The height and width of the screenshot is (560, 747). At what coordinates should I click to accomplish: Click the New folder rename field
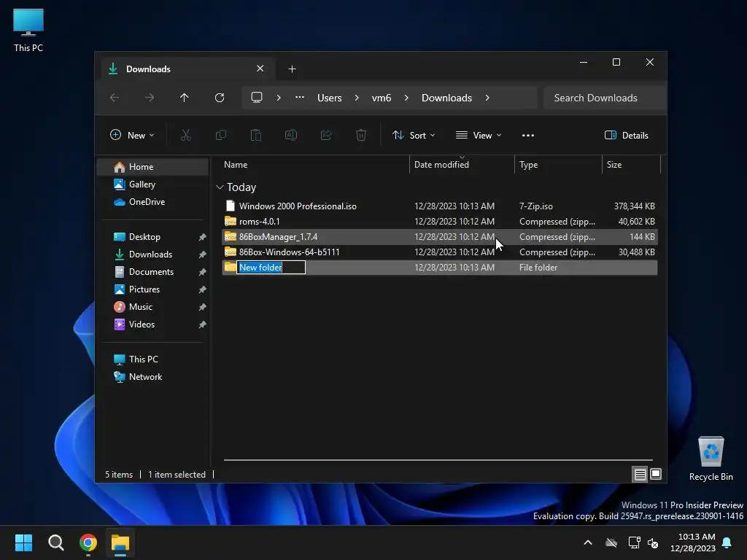click(271, 267)
